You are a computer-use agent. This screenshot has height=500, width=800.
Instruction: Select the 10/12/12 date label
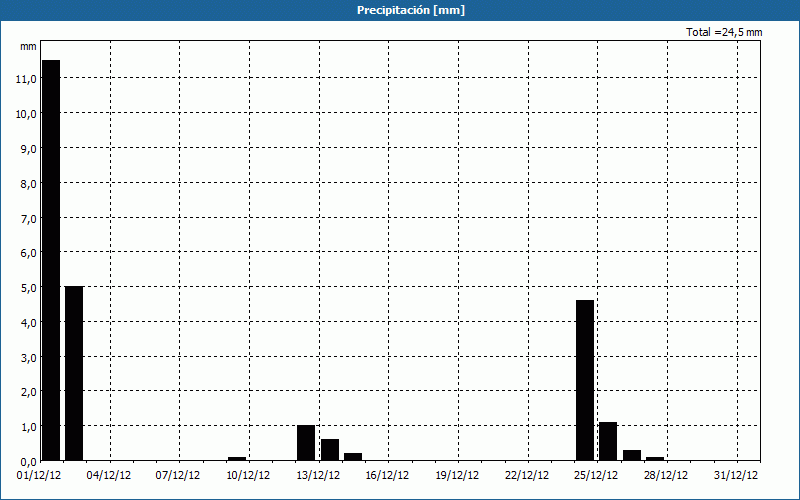248,476
